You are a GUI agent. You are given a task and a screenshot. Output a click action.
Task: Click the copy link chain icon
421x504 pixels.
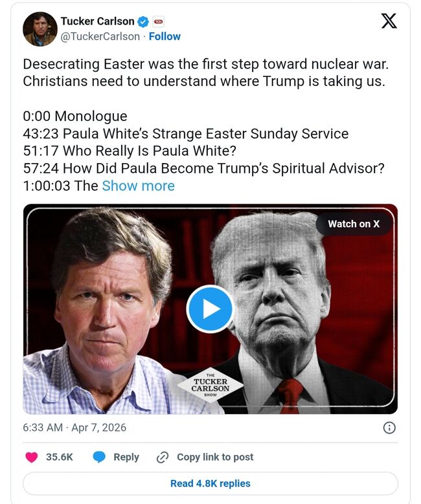[163, 457]
